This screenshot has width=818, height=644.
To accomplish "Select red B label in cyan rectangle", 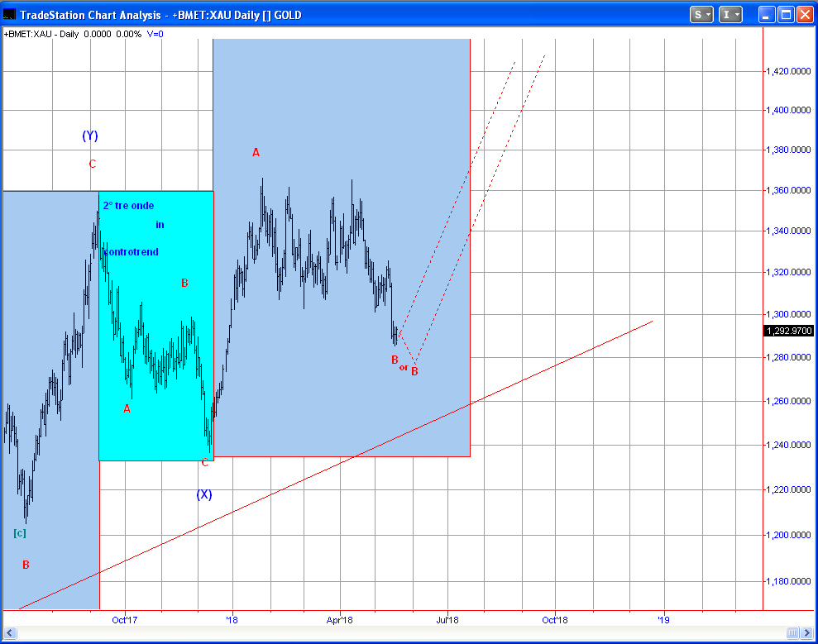I will (184, 284).
